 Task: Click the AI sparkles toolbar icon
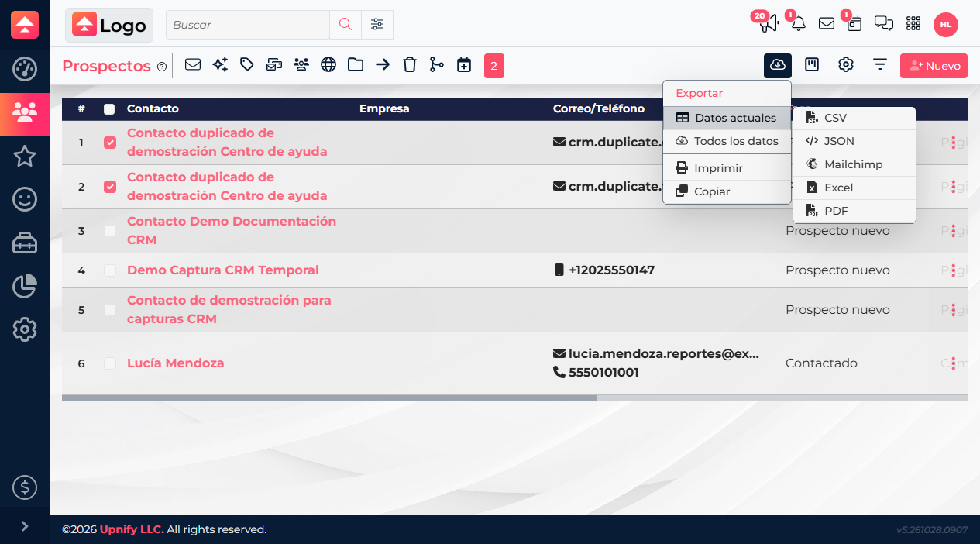click(x=220, y=65)
